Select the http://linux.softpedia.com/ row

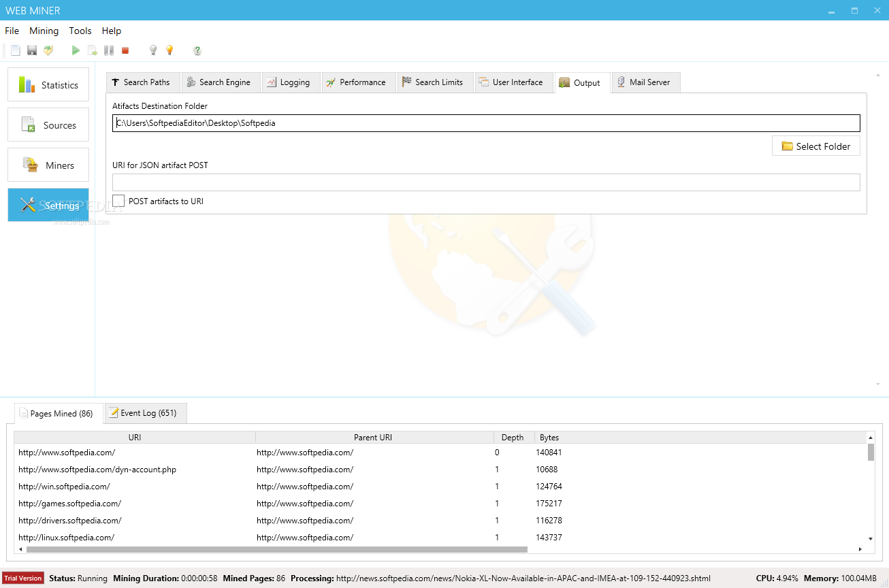tap(440, 538)
